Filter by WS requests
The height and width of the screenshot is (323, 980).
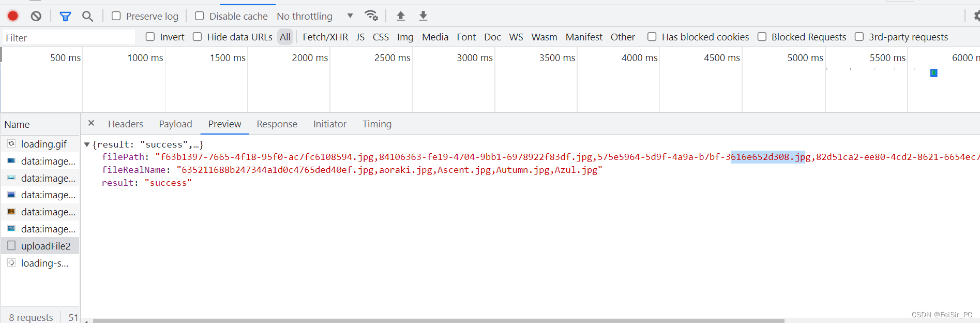[x=516, y=37]
